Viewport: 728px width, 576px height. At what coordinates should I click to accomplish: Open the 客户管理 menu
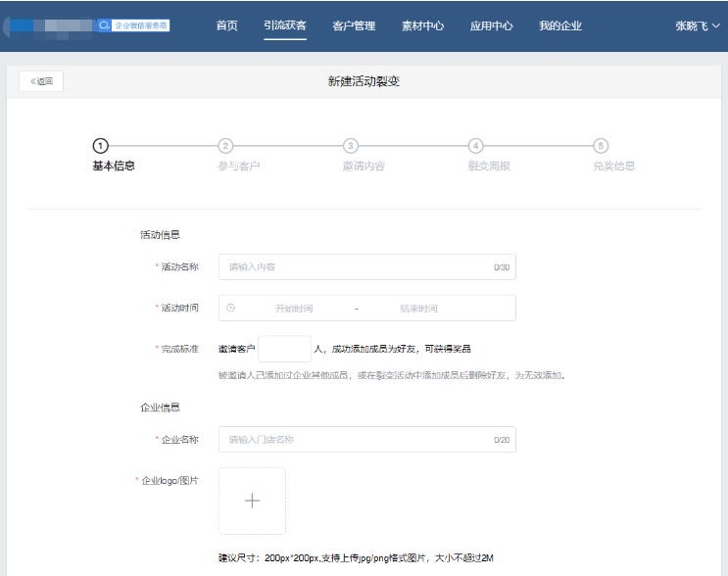[x=354, y=25]
